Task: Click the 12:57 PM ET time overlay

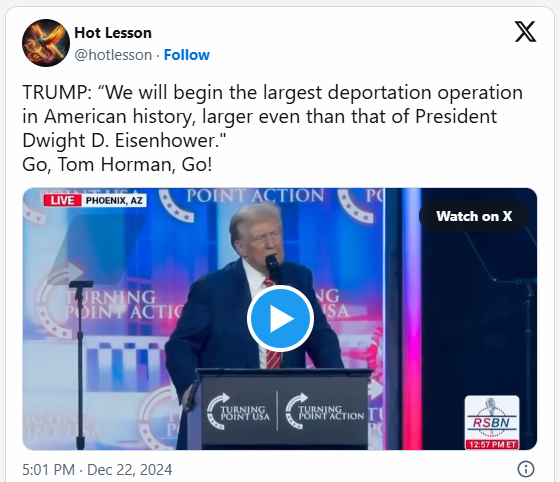Action: 492,445
